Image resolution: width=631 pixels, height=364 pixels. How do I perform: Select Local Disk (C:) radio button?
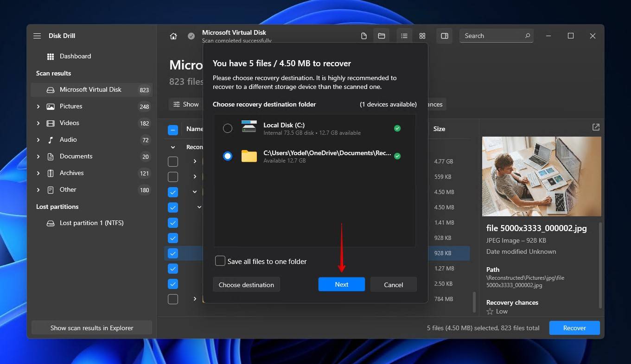click(x=228, y=128)
